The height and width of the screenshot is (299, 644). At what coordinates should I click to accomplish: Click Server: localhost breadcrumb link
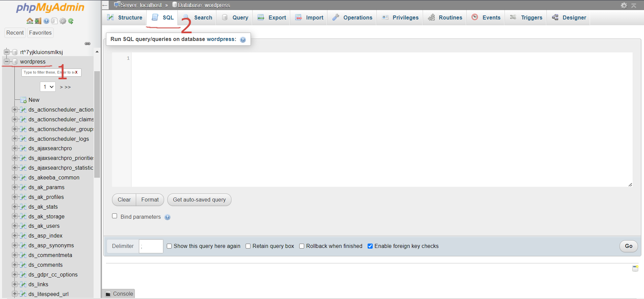pyautogui.click(x=141, y=5)
